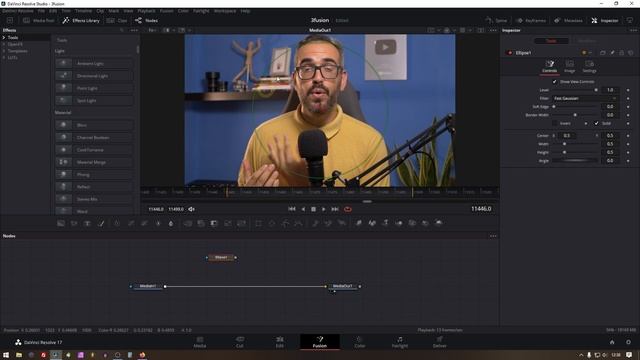Click the Ambient Light tool icon
The height and width of the screenshot is (360, 640).
[63, 63]
